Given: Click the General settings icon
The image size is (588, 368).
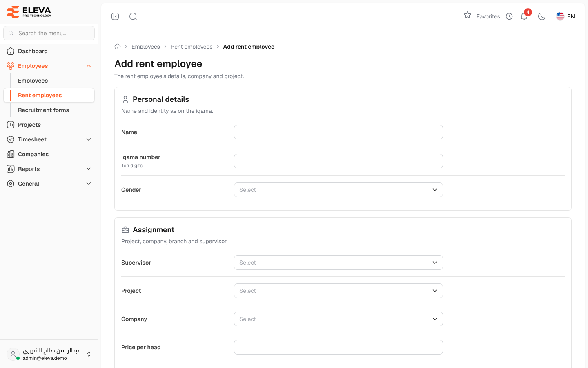Looking at the screenshot, I should (x=11, y=184).
